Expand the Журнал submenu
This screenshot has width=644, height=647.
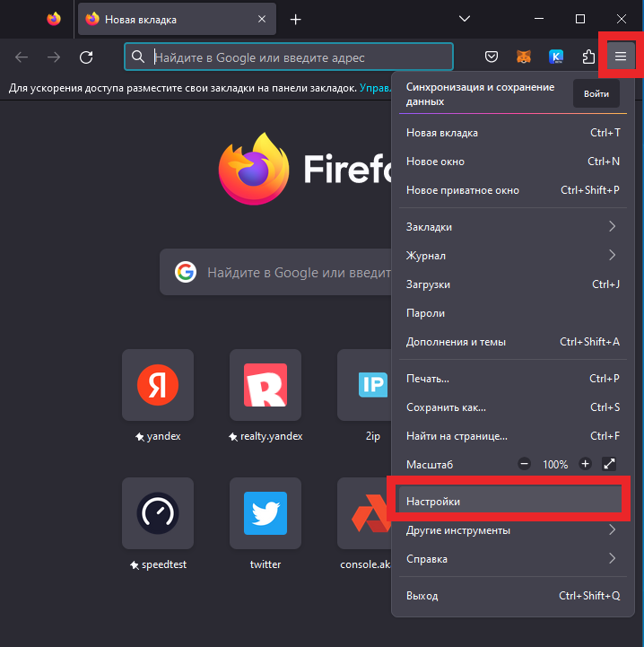pyautogui.click(x=513, y=256)
